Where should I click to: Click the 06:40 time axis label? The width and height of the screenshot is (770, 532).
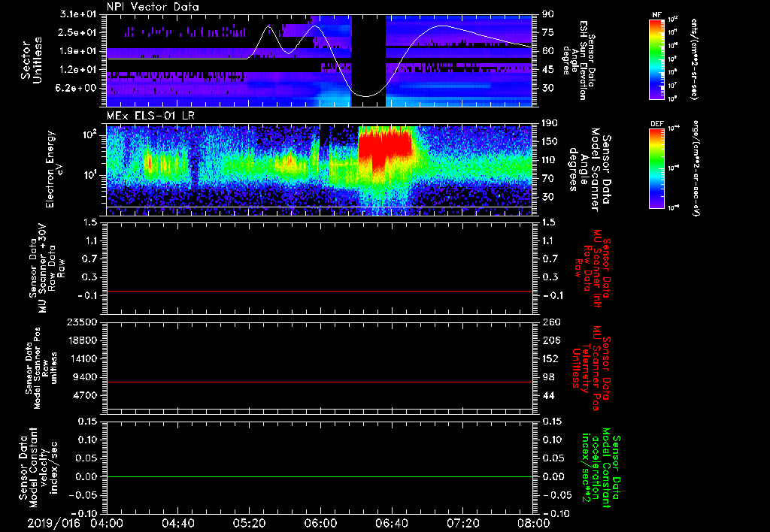391,523
